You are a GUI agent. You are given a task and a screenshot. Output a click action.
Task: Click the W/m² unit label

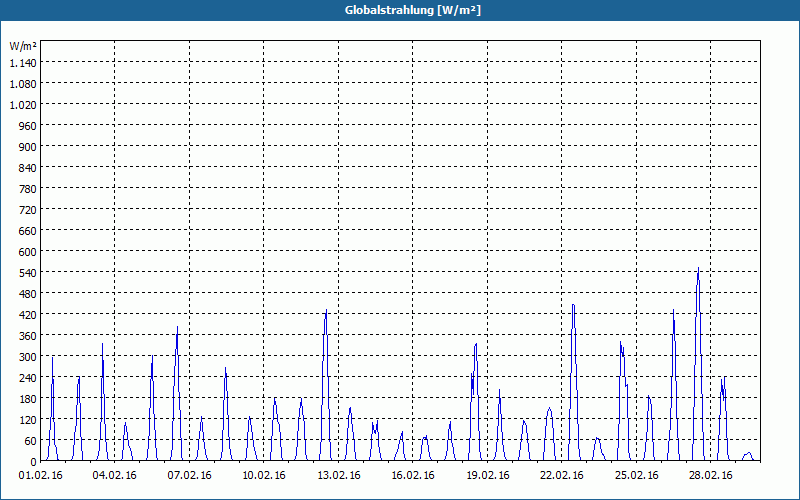pyautogui.click(x=23, y=46)
